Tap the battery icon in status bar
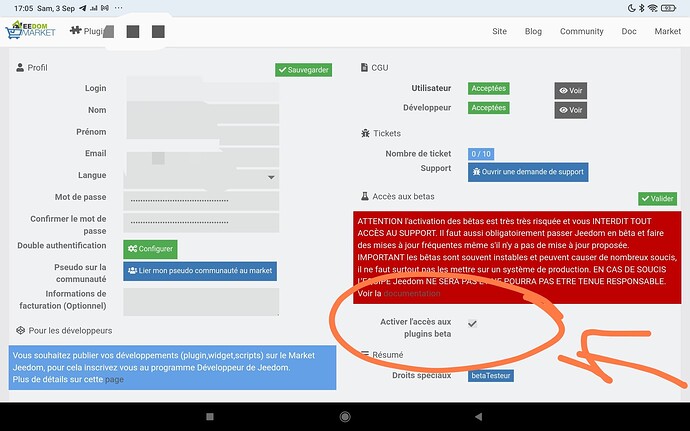Viewport: 690px width, 431px height. [668, 8]
